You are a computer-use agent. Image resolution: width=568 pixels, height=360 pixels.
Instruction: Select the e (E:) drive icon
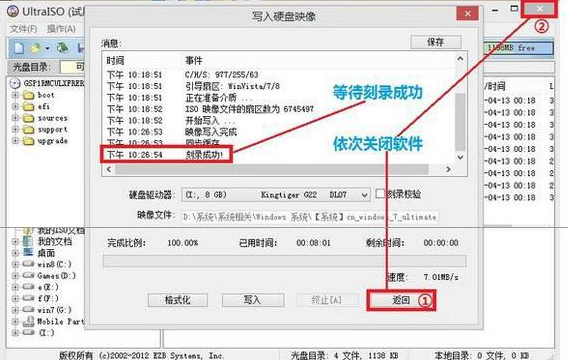[x=28, y=287]
